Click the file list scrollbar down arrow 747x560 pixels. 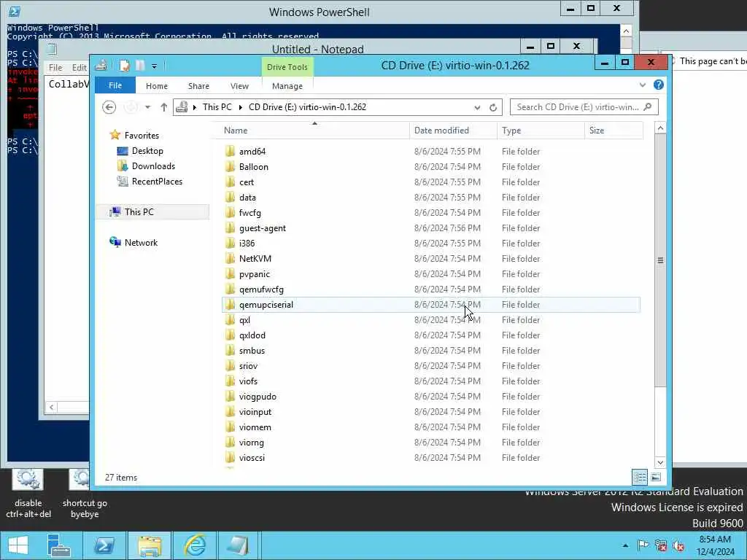tap(660, 462)
